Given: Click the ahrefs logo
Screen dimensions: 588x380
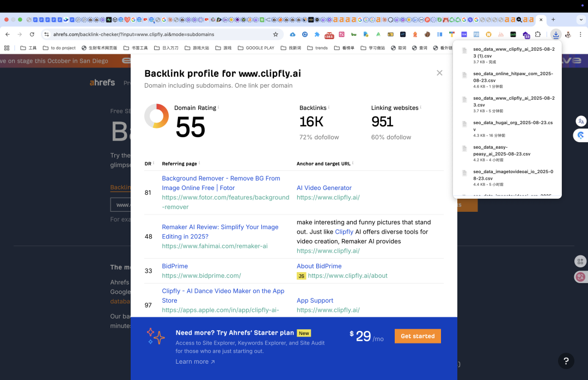Looking at the screenshot, I should click(x=102, y=83).
